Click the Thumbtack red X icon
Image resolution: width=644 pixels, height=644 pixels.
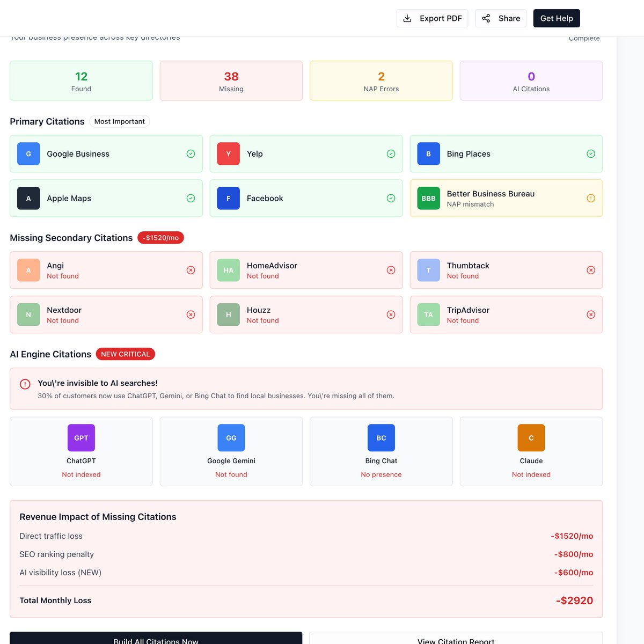(x=591, y=270)
